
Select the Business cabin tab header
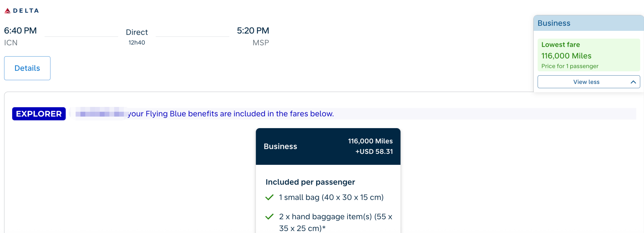(x=588, y=23)
